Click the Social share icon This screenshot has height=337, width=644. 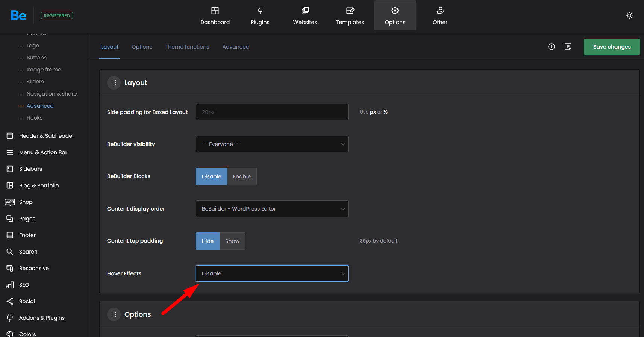click(10, 301)
